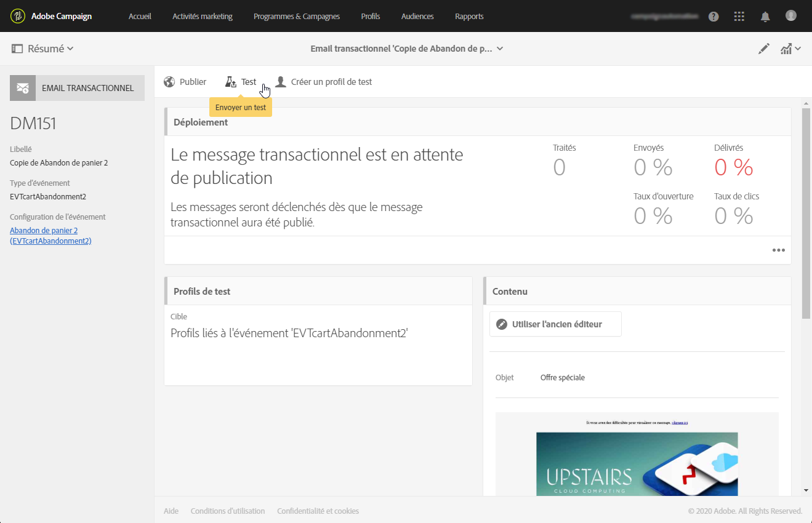Screen dimensions: 812x523
Task: Open Confidentialité et cookies footer link
Action: tap(318, 511)
